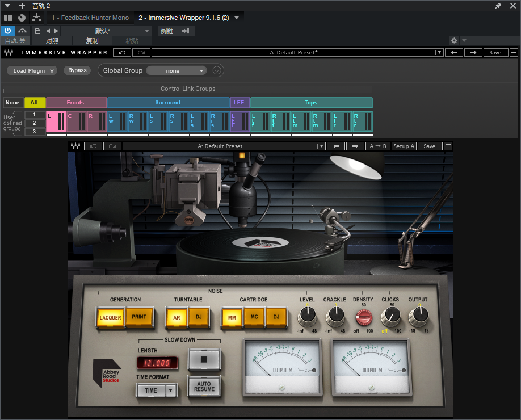The width and height of the screenshot is (521, 420).
Task: Go to next host preset arrow
Action: coord(57,31)
